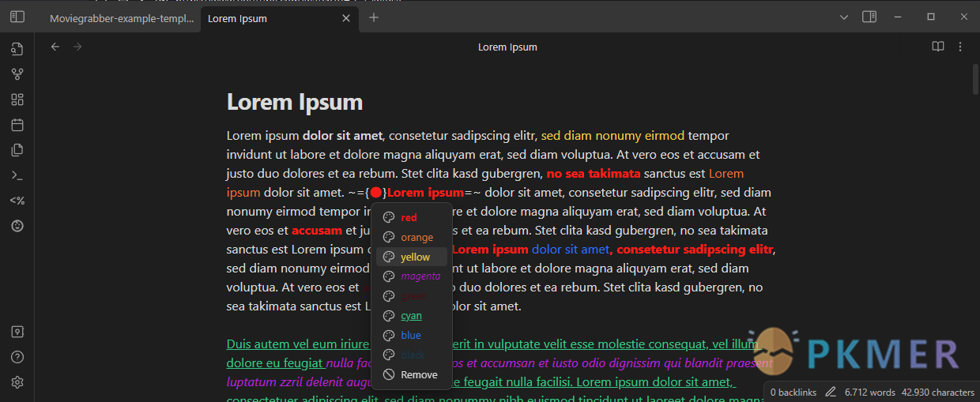Toggle the right sidebar panel
This screenshot has width=980, height=402.
(869, 17)
